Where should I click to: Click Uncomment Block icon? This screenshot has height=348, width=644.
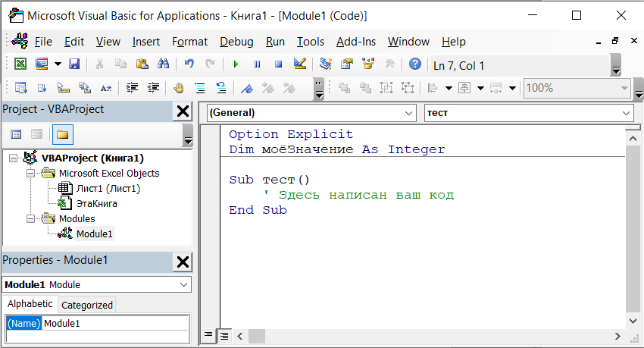point(221,88)
